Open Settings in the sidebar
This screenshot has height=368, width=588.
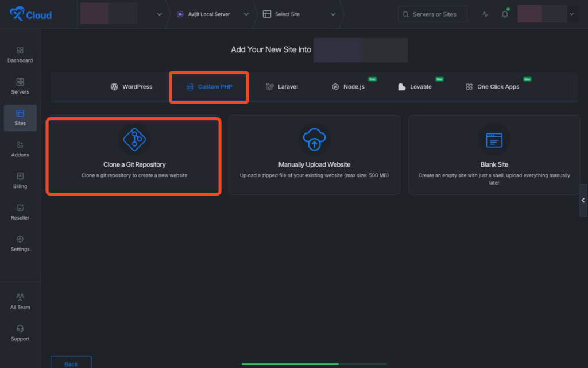pyautogui.click(x=20, y=244)
